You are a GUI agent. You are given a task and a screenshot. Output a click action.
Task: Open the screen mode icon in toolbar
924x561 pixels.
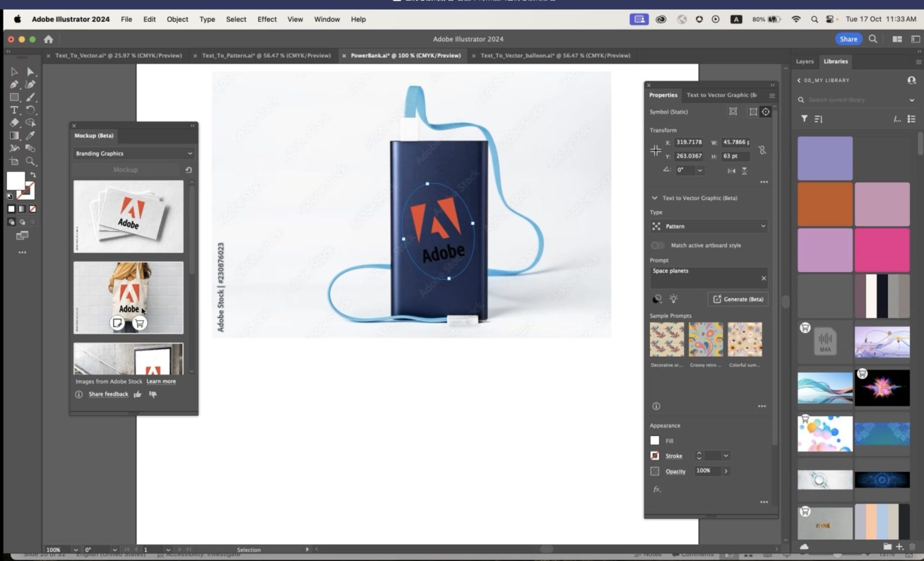coord(22,235)
